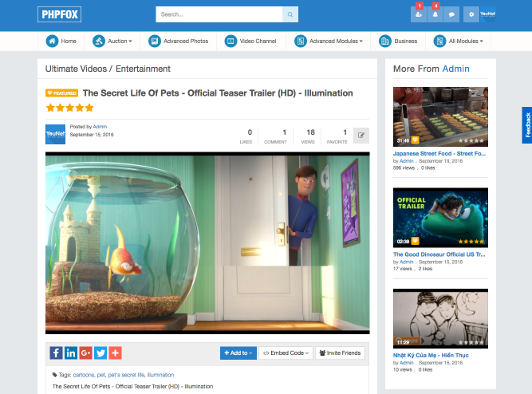Click the edit video pencil icon
The height and width of the screenshot is (394, 532).
point(361,136)
